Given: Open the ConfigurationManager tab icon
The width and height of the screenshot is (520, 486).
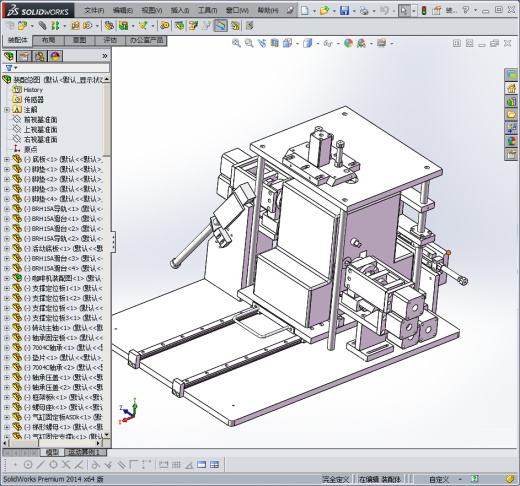Looking at the screenshot, I should point(40,56).
